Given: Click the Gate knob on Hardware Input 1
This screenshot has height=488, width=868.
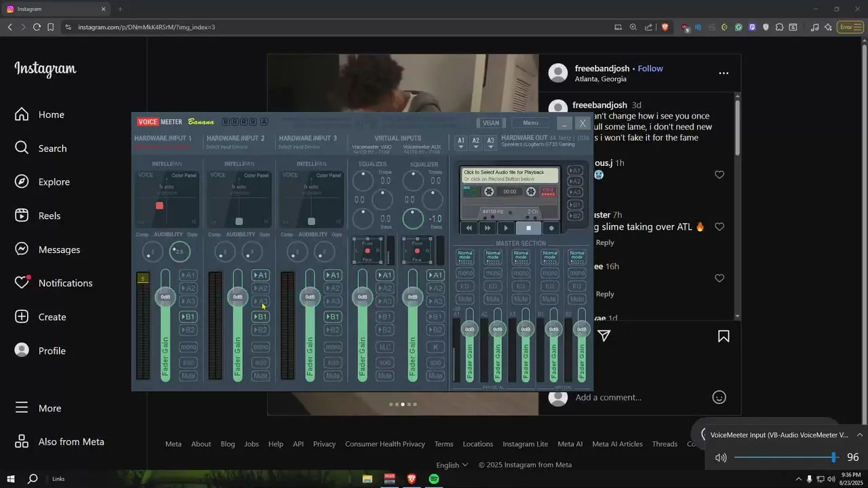Looking at the screenshot, I should pos(180,252).
